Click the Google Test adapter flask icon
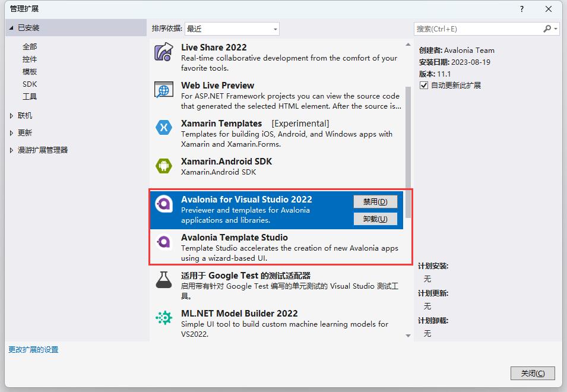 tap(164, 280)
